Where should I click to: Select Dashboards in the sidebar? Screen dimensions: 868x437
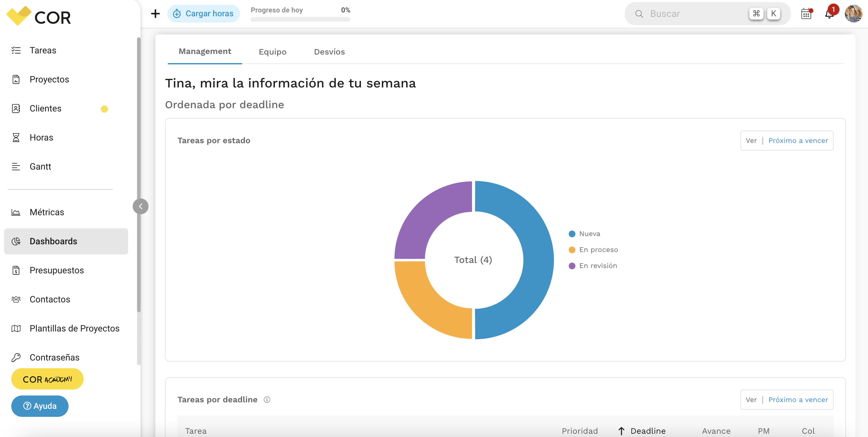[66, 241]
